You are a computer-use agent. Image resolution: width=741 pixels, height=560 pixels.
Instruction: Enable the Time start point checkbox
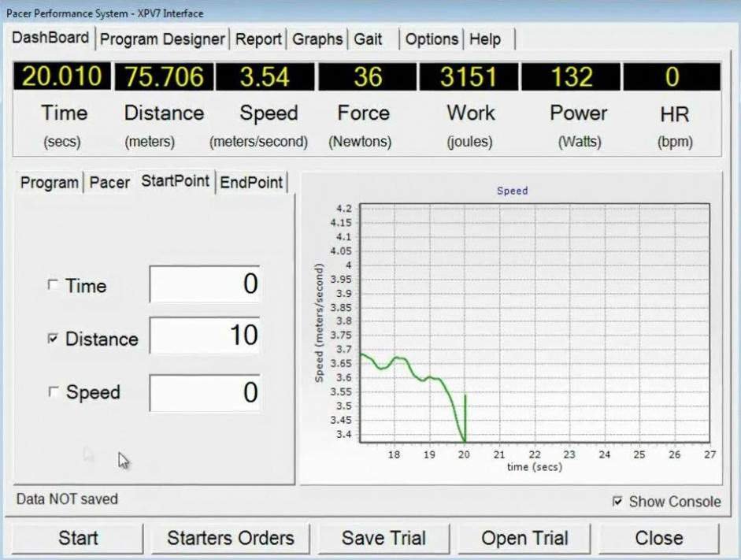[53, 285]
